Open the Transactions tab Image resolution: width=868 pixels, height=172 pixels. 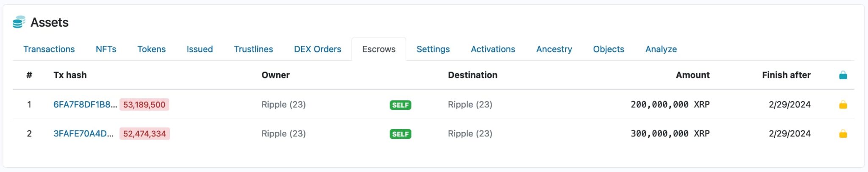(x=49, y=49)
